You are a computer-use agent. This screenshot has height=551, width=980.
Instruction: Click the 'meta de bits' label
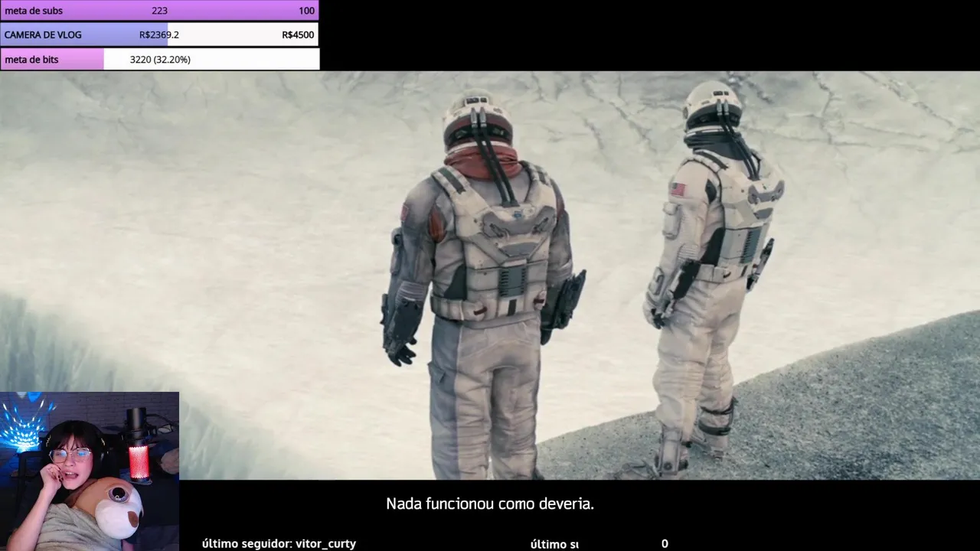coord(31,59)
